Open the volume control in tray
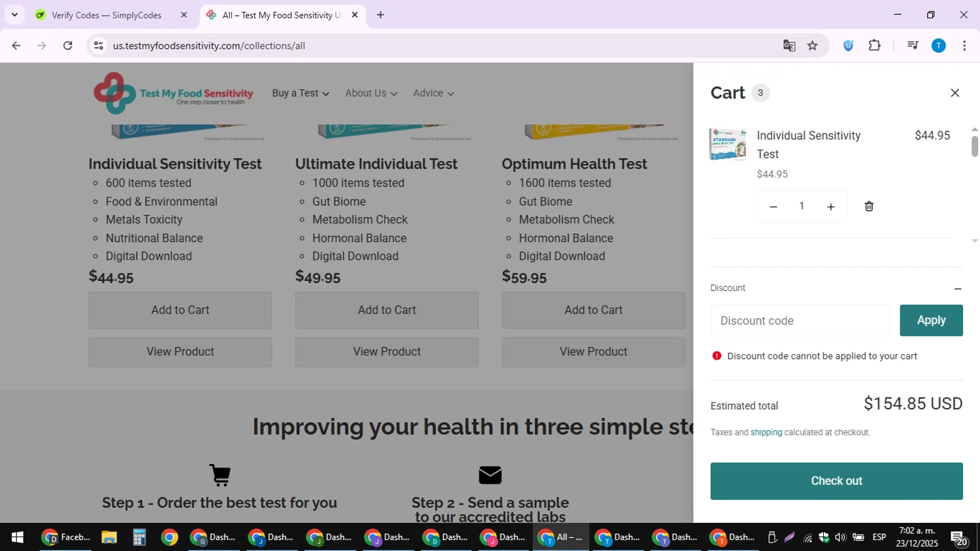This screenshot has height=551, width=980. [x=840, y=537]
